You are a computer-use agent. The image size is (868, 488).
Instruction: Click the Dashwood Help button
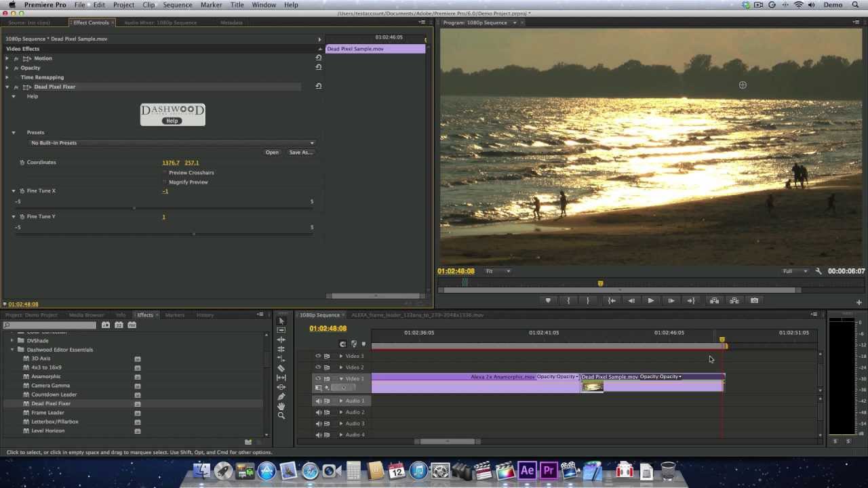click(x=172, y=121)
